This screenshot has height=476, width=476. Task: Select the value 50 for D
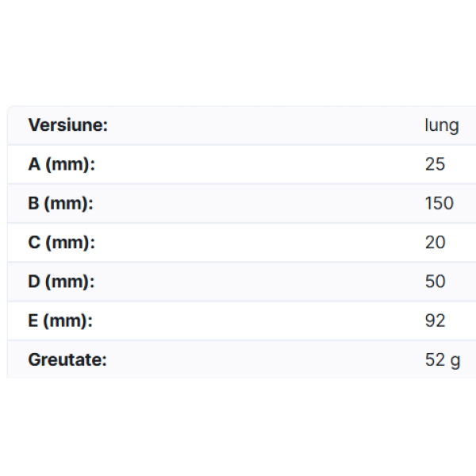[x=435, y=282]
